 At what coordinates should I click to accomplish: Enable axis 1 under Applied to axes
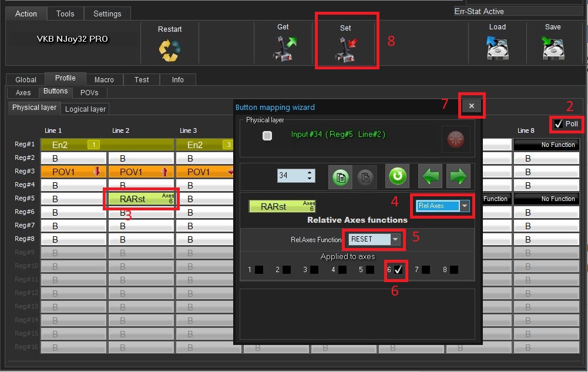point(259,270)
